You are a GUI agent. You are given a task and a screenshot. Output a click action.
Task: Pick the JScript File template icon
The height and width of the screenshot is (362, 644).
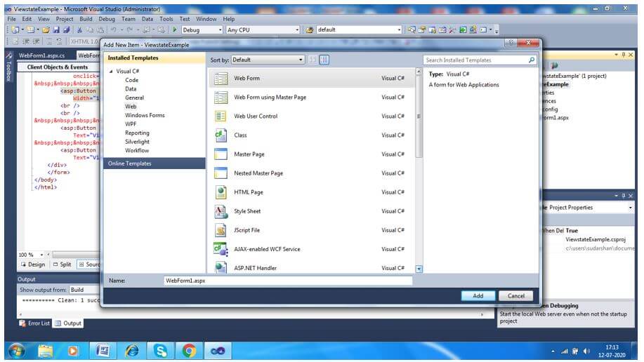[x=221, y=230]
